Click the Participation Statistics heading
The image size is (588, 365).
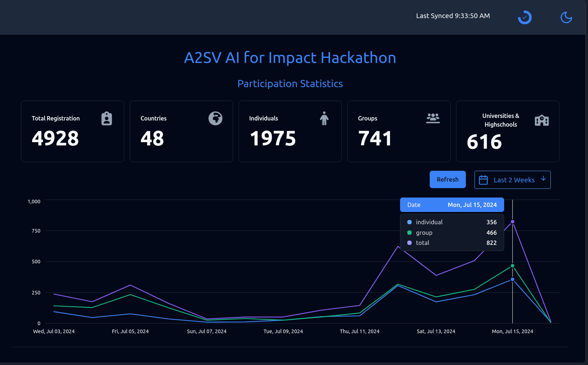[290, 84]
